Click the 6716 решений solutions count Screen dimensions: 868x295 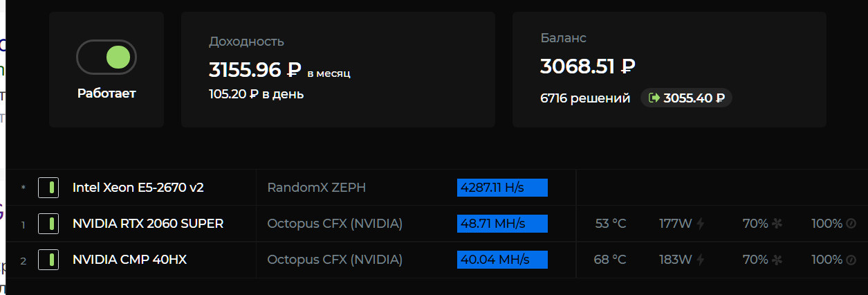(585, 98)
